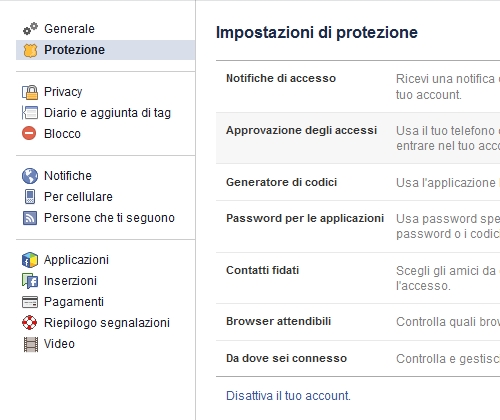Click the film strip Video icon
This screenshot has height=420, width=500.
tap(31, 344)
